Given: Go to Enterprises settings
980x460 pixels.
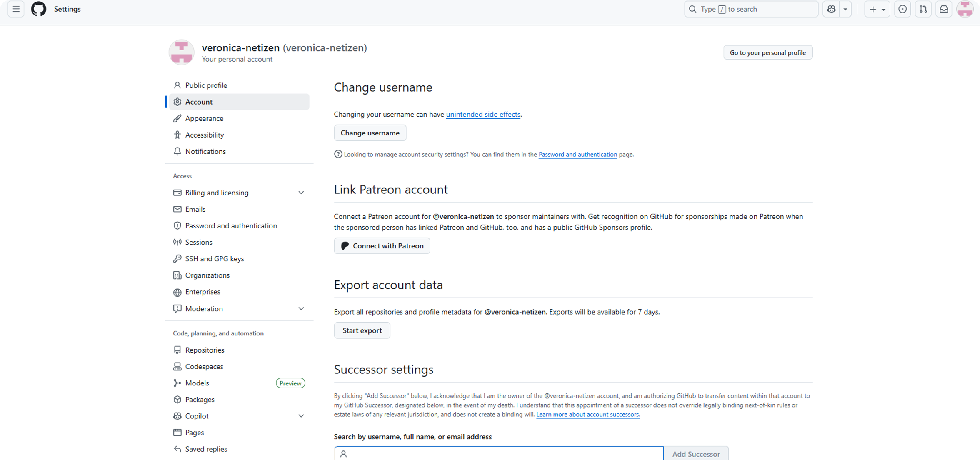Looking at the screenshot, I should click(239, 292).
